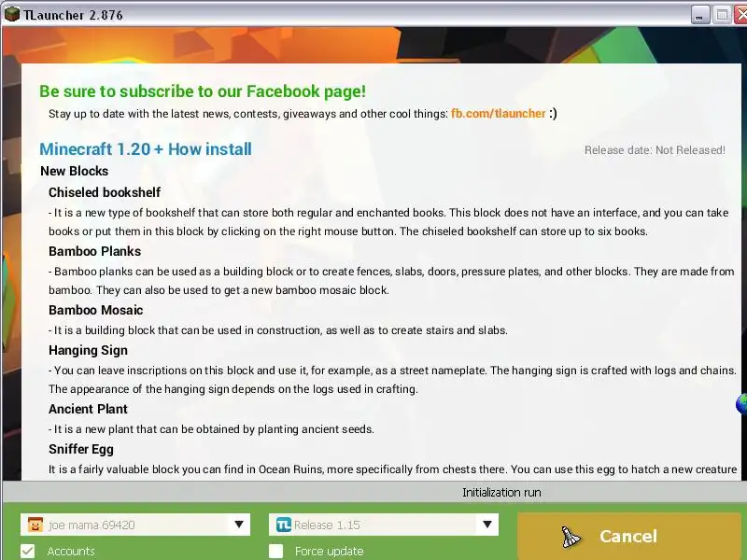The image size is (747, 560).
Task: Click the New Blocks heading
Action: click(75, 171)
